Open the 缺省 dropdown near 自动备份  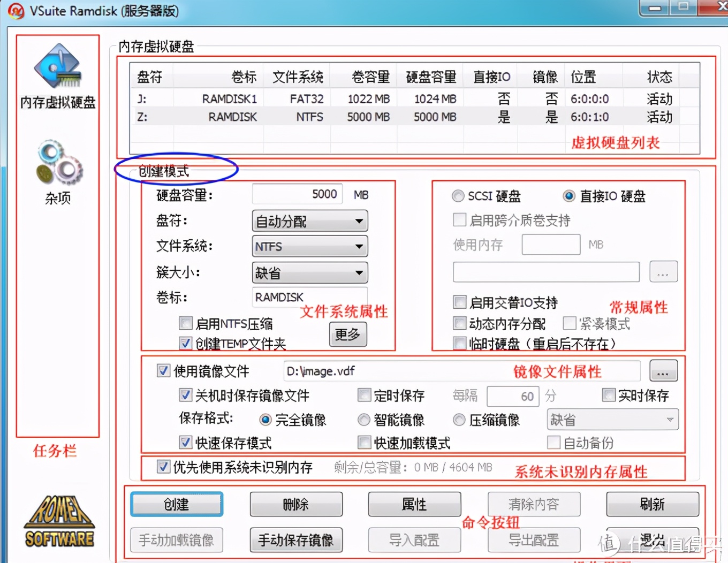[x=612, y=420]
